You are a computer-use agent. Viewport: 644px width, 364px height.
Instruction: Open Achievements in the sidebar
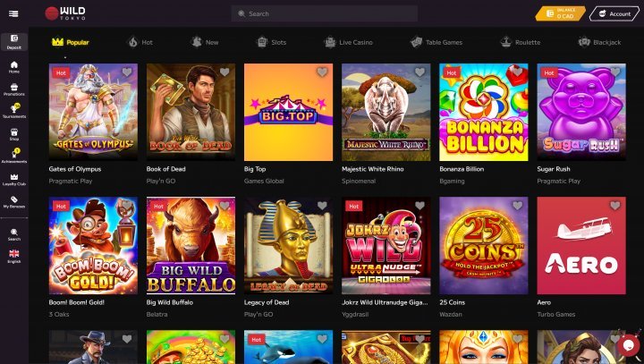pos(14,157)
